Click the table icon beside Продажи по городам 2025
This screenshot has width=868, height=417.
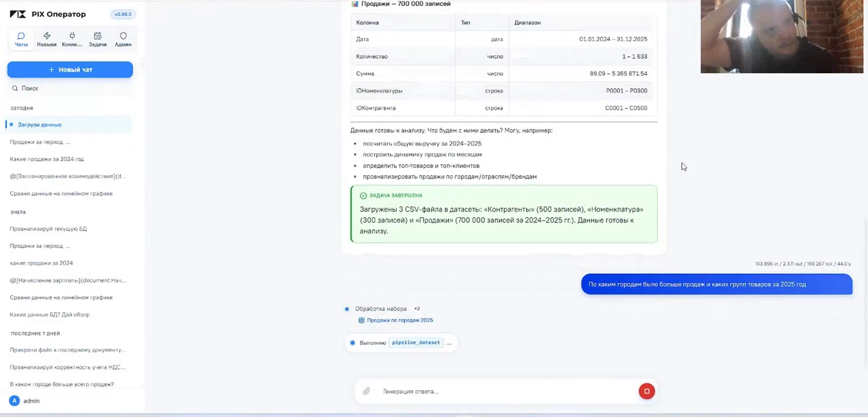(x=361, y=320)
